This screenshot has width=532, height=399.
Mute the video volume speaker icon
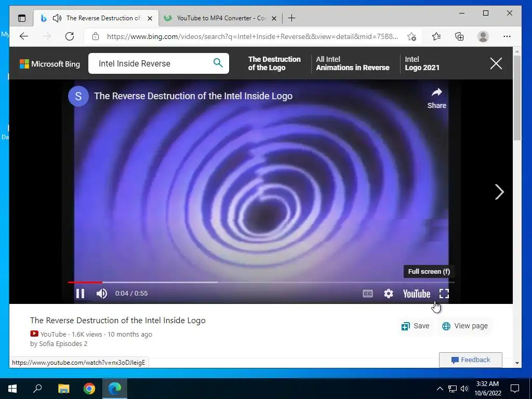click(x=101, y=294)
